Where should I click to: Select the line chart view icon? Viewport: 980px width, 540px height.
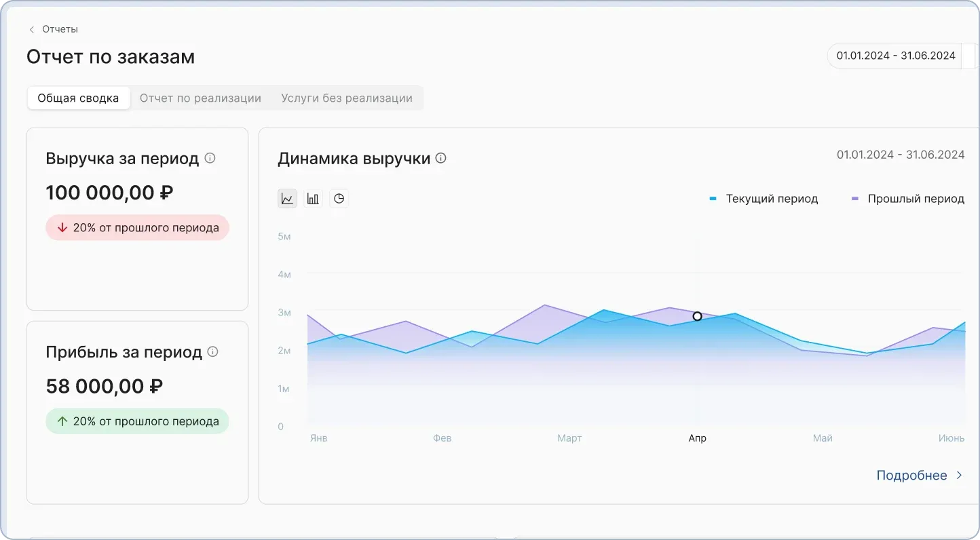(x=287, y=199)
